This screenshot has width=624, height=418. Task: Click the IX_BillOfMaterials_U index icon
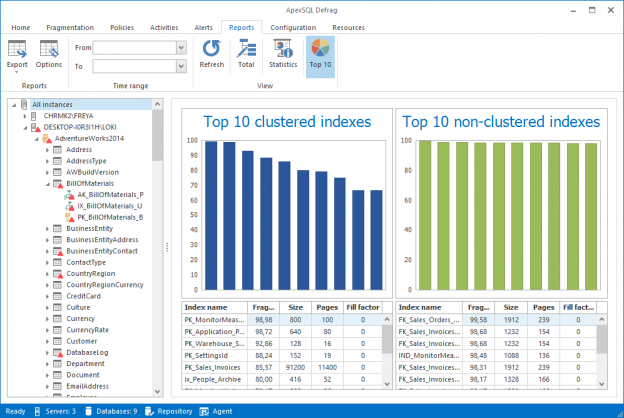tap(69, 206)
